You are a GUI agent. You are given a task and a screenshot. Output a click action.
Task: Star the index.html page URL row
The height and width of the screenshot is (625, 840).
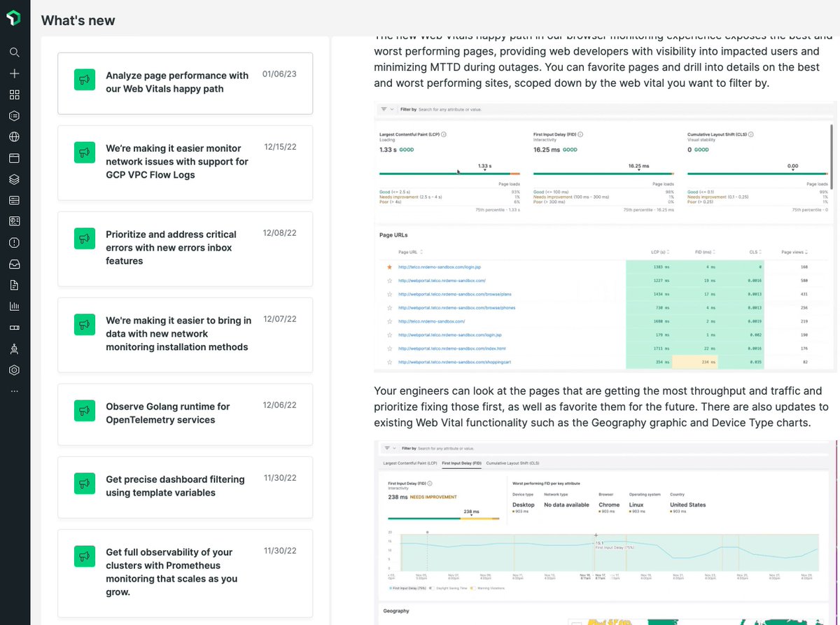point(389,349)
